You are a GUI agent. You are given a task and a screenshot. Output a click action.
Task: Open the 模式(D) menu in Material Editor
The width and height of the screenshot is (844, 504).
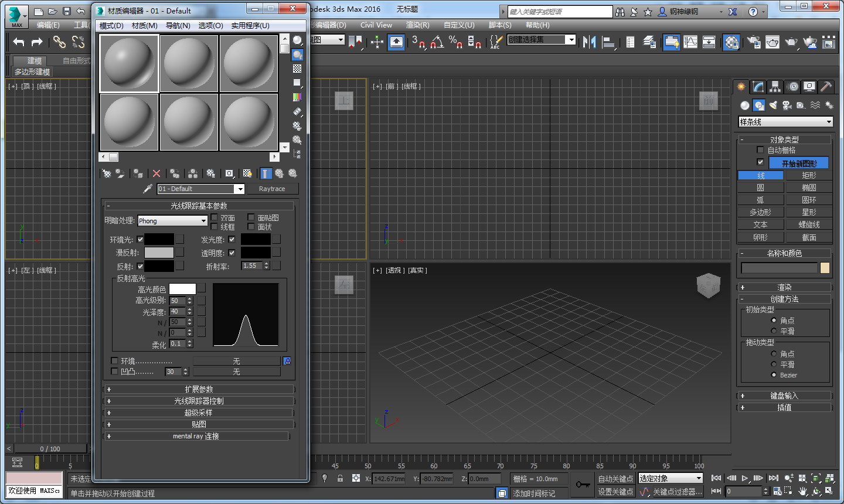(111, 26)
